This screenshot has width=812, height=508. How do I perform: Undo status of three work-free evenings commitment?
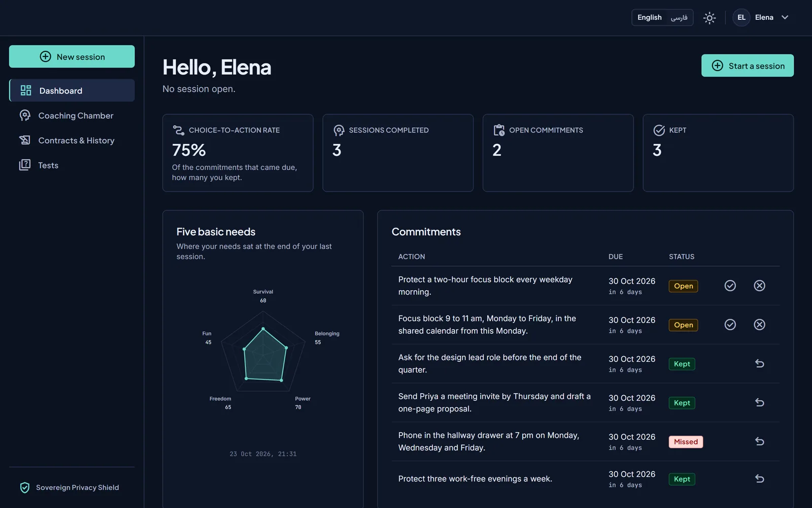coord(759,479)
